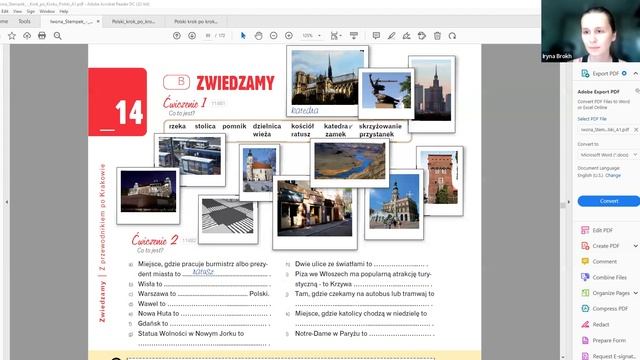Bookmark the file with the star icon

(12, 36)
